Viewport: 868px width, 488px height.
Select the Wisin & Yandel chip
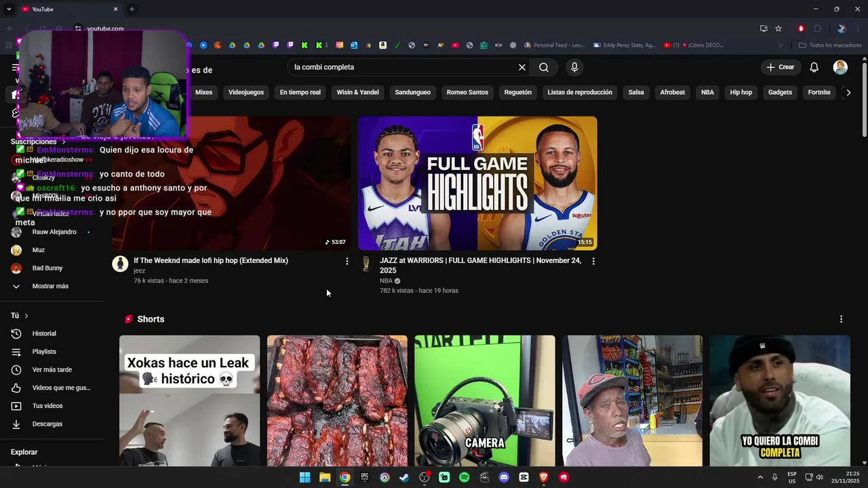pyautogui.click(x=357, y=92)
